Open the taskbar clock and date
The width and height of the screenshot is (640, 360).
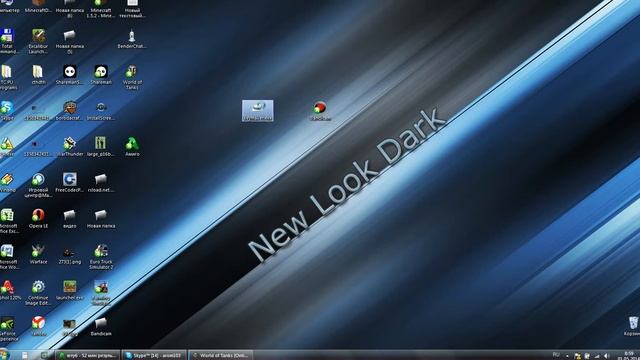click(x=628, y=355)
